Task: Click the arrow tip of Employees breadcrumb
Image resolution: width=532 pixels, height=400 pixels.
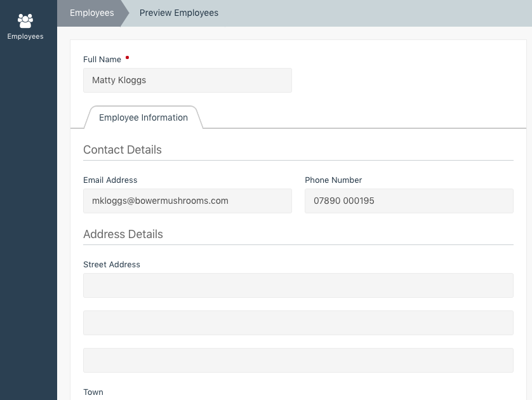Action: click(125, 13)
